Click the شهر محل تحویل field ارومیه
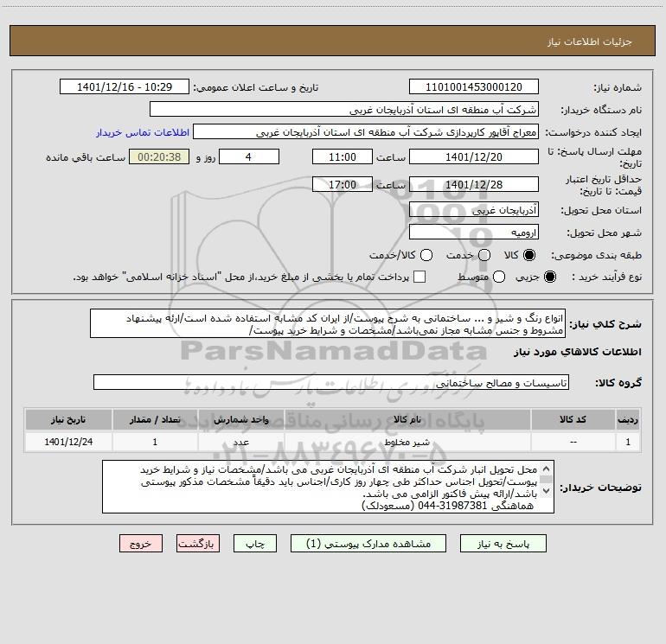The height and width of the screenshot is (644, 666). click(x=474, y=232)
